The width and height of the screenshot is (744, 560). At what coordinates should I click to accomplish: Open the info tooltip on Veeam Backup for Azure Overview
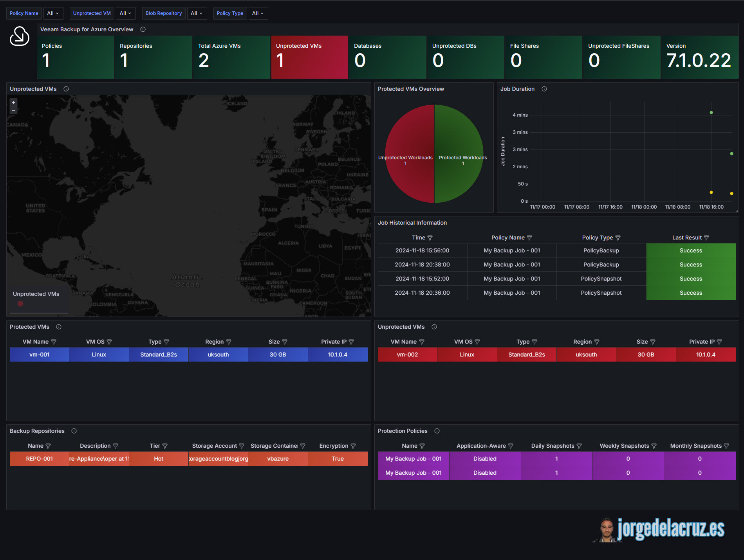[x=143, y=29]
